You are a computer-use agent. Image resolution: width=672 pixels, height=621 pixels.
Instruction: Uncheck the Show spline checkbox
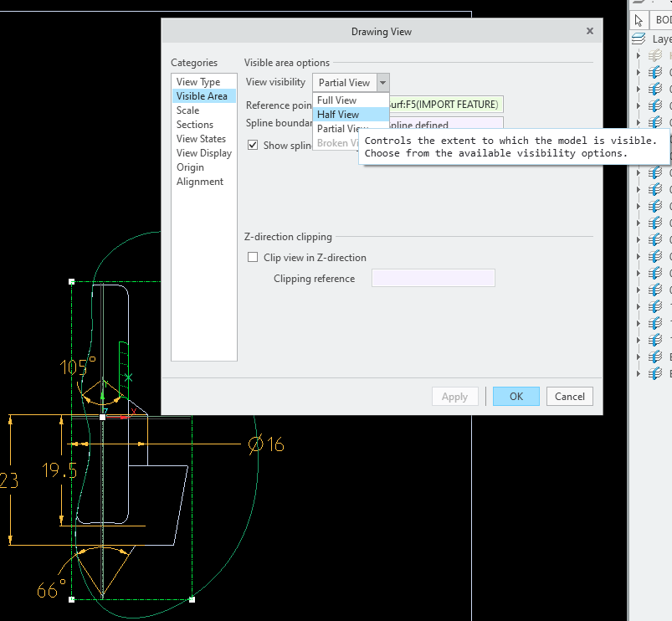tap(253, 145)
